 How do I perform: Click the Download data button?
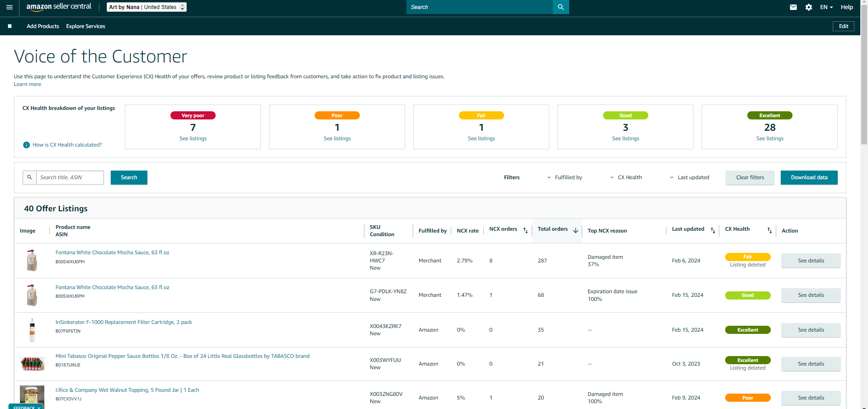pyautogui.click(x=809, y=177)
